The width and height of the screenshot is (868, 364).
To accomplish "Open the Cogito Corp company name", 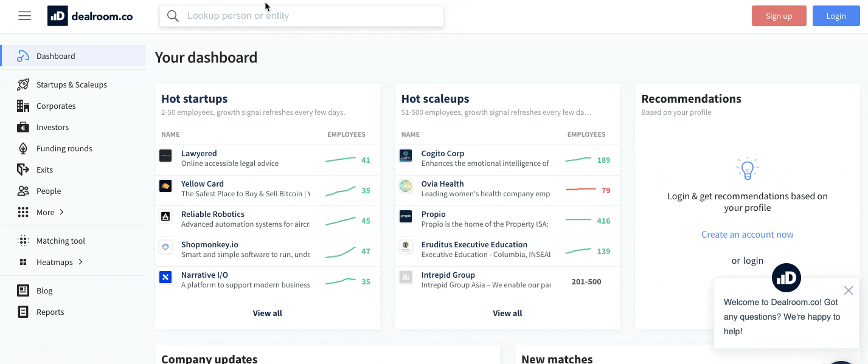I will pos(443,153).
